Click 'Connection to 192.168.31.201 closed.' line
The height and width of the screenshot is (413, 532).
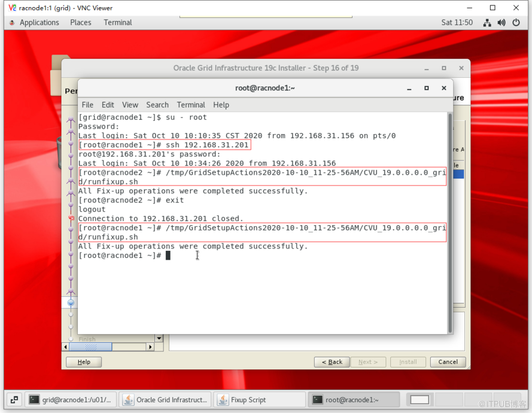coord(161,218)
